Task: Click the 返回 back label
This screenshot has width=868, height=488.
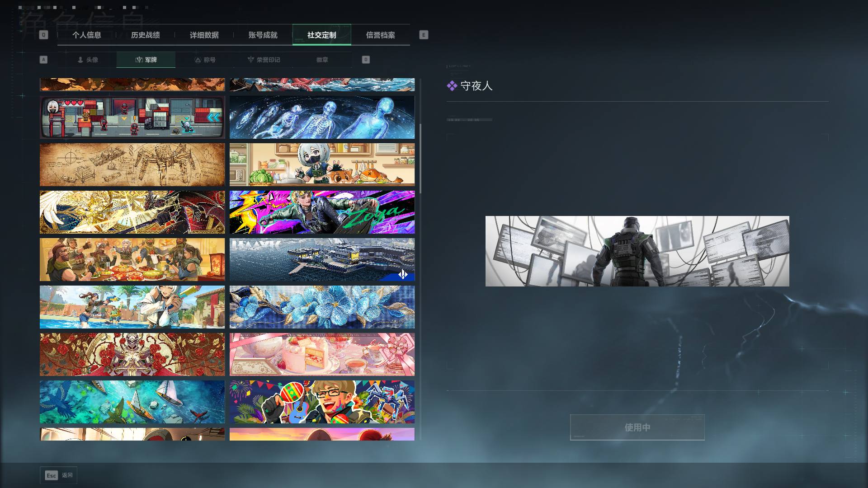Action: [x=67, y=475]
